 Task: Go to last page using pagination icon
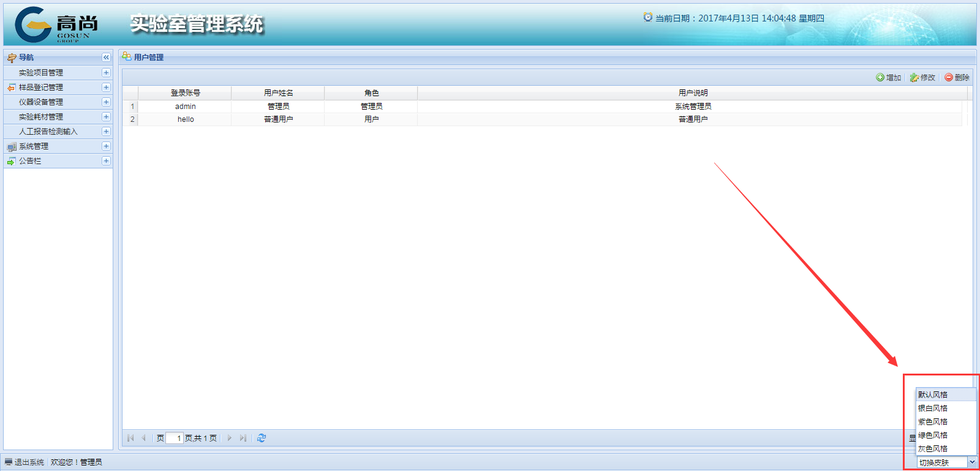click(243, 438)
